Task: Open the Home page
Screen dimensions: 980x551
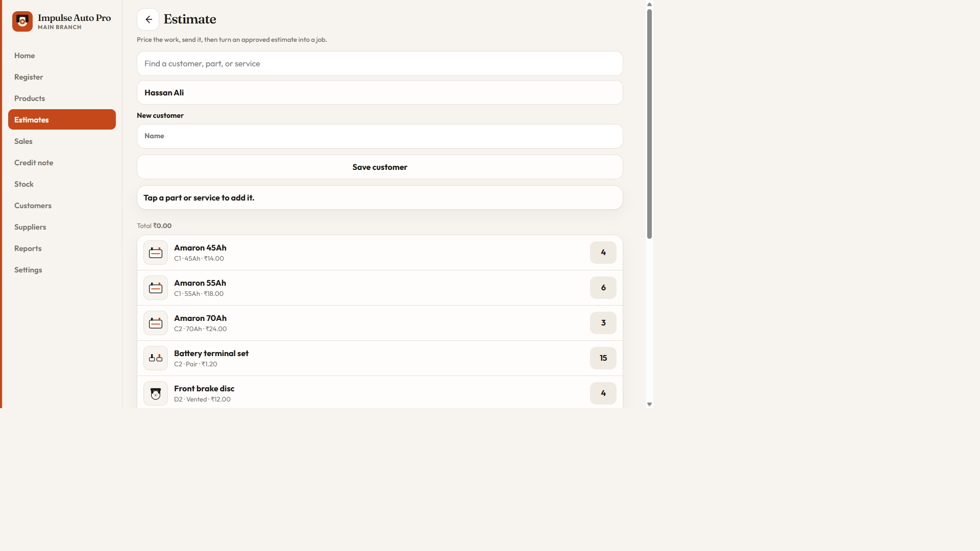Action: [62, 56]
